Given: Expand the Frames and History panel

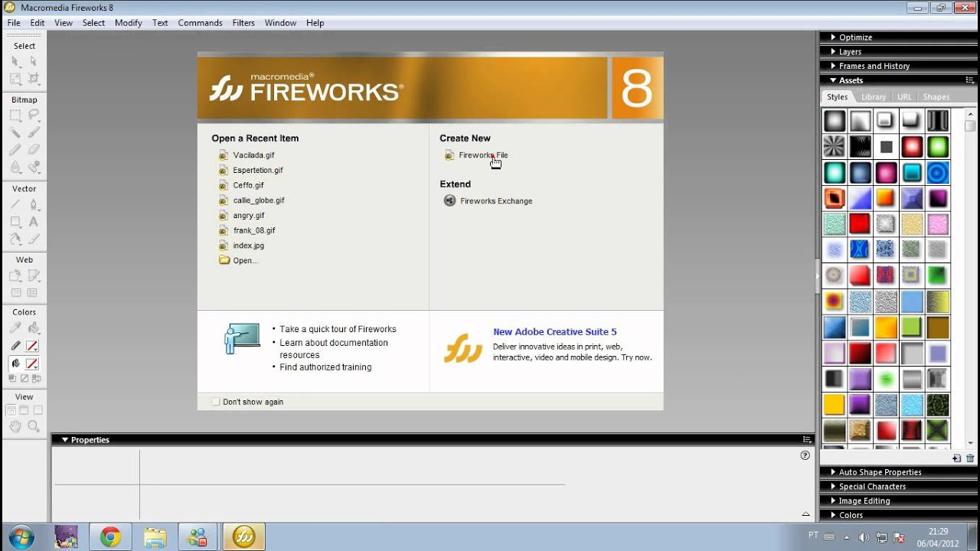Looking at the screenshot, I should [874, 67].
